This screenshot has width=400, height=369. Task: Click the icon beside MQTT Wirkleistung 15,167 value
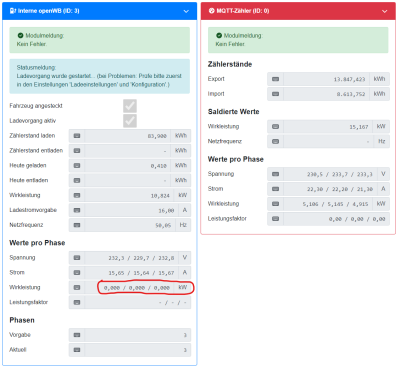click(x=275, y=127)
